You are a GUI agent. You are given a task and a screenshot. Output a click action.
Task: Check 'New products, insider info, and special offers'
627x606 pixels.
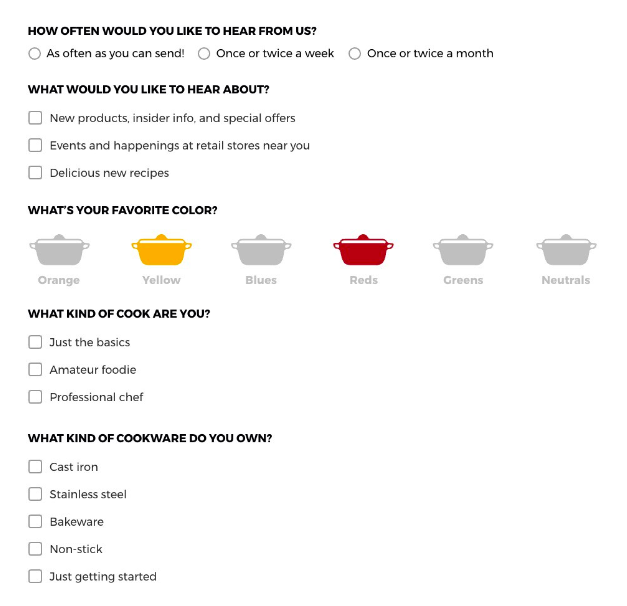[35, 118]
